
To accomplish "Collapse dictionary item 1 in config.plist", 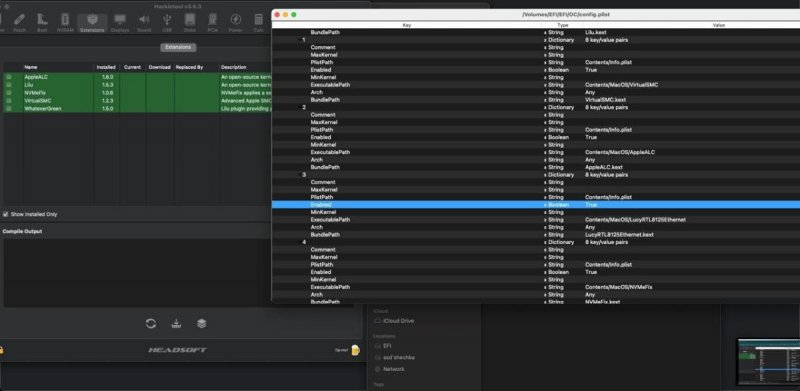I will (x=299, y=40).
